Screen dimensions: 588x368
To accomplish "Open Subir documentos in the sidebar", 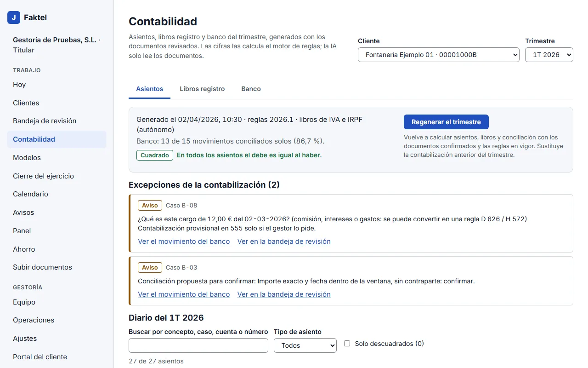I will coord(57,267).
